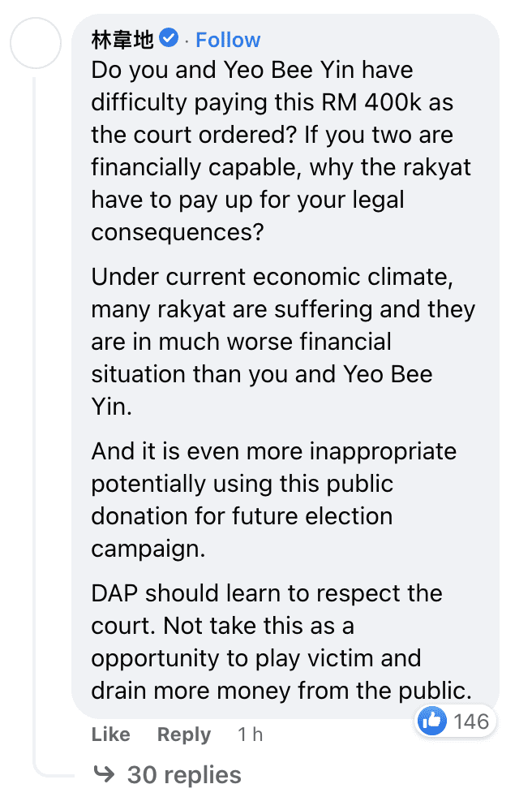Viewport: 532px width, 797px height.
Task: Open the "1 h" timestamp link
Action: pos(250,735)
